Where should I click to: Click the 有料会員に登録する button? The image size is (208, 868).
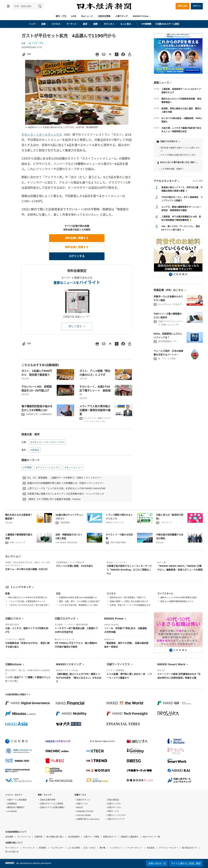(77, 238)
